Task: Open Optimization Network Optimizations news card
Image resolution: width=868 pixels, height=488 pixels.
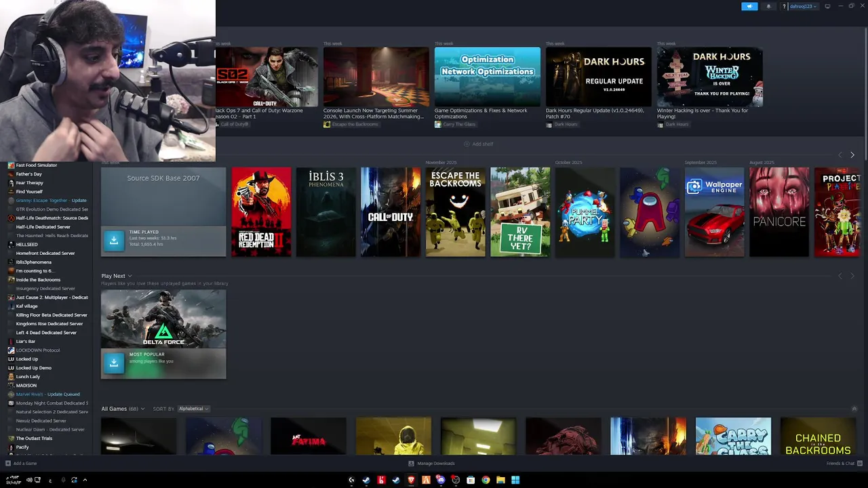Action: (488, 77)
